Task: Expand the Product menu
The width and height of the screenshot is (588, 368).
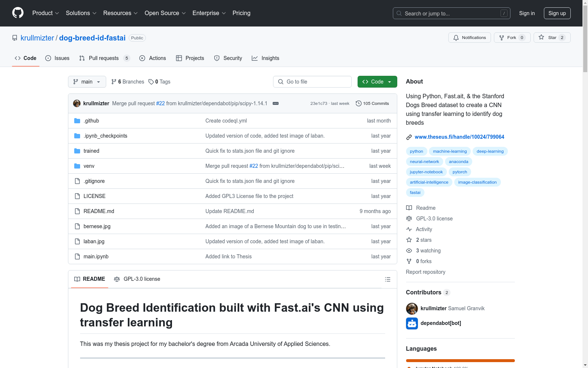Action: 46,13
